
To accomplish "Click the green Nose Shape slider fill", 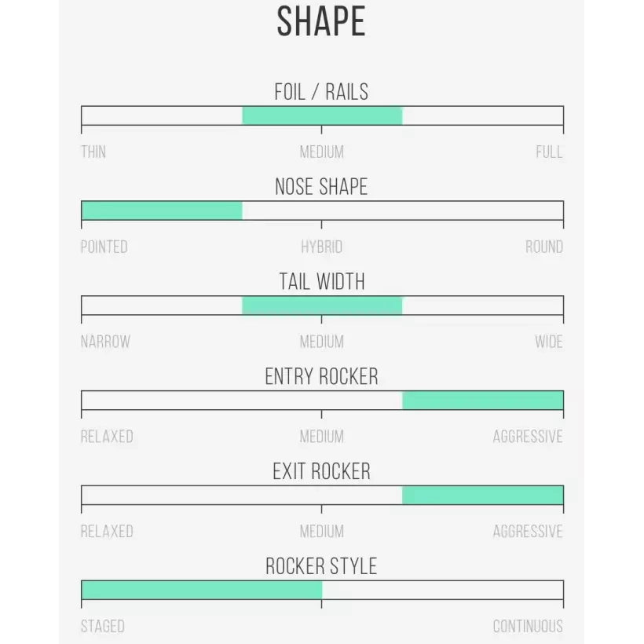I will click(162, 210).
